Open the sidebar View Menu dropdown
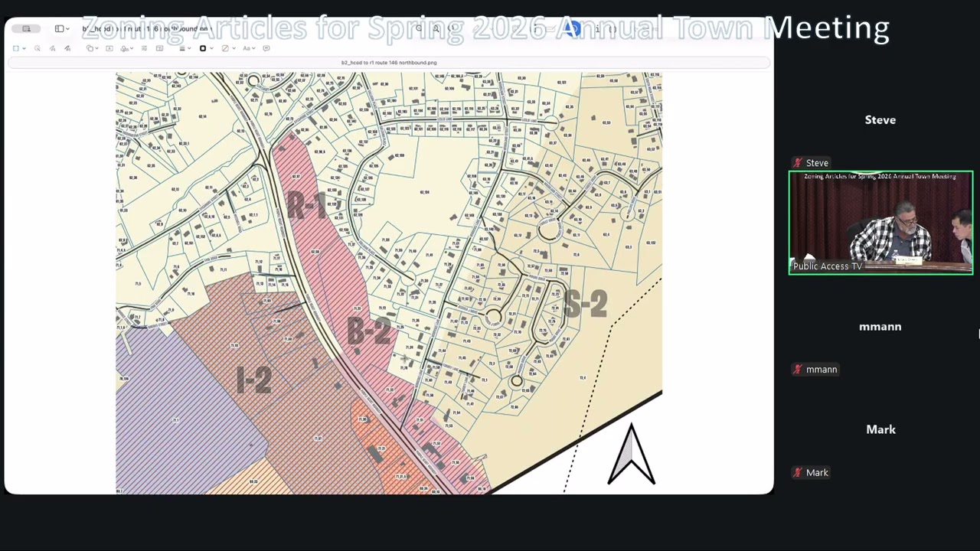Viewport: 980px width, 551px height. 61,29
